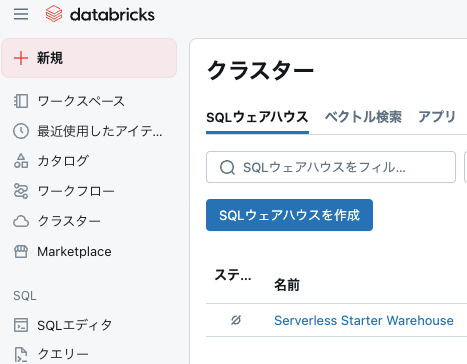Open the アプリ tab

[437, 117]
